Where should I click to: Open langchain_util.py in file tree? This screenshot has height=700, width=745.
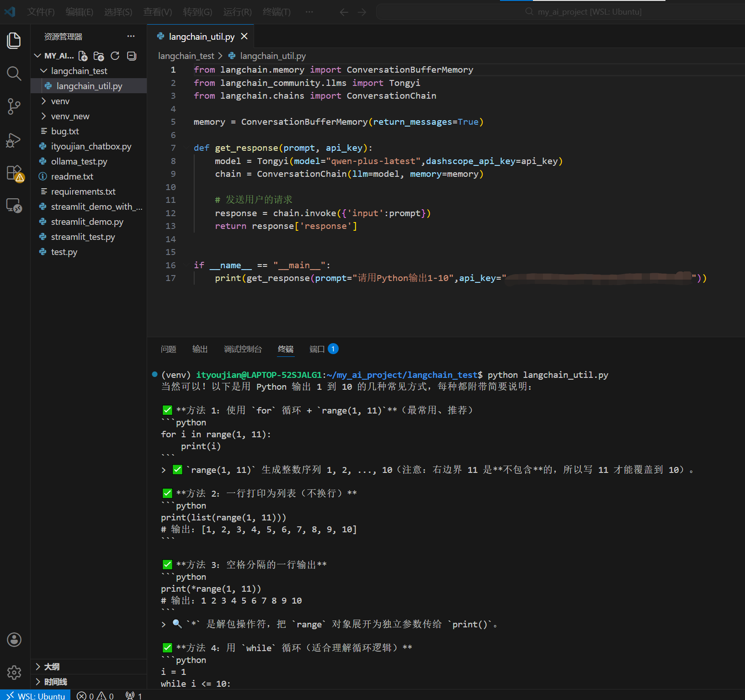(89, 86)
